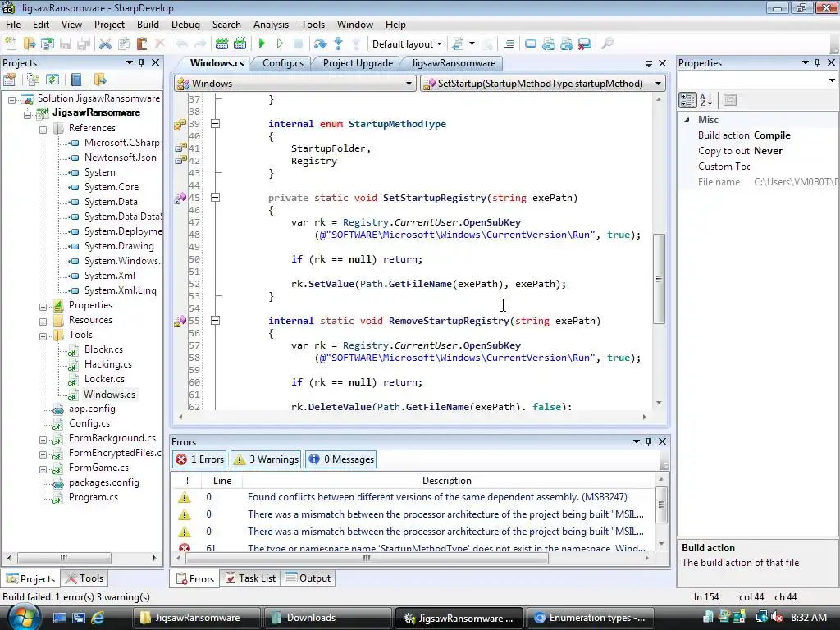Screen dimensions: 840x630
Task: Select Locker.cs in the project tree
Action: (x=104, y=379)
